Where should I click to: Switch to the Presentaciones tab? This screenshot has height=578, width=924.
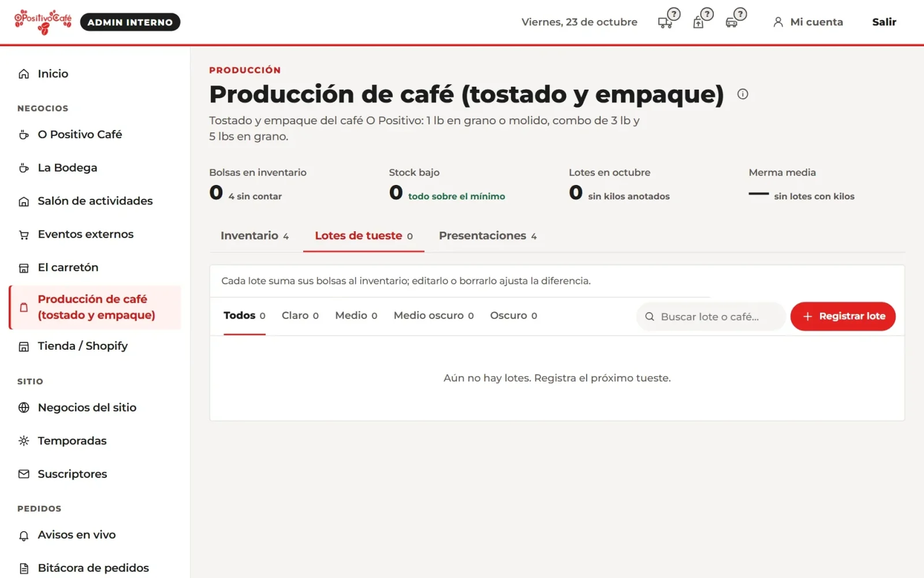[x=488, y=236]
